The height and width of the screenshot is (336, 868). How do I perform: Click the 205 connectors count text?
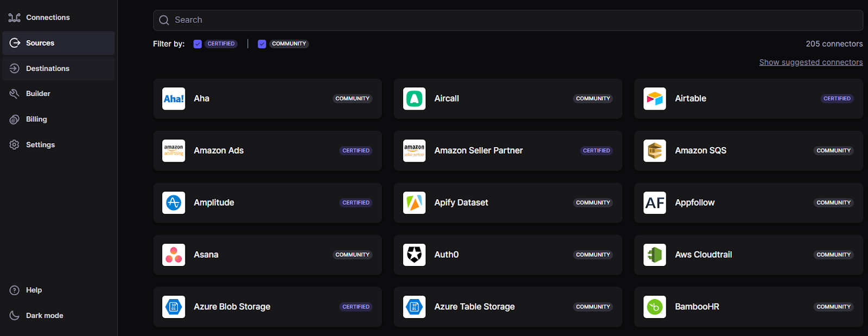click(834, 44)
